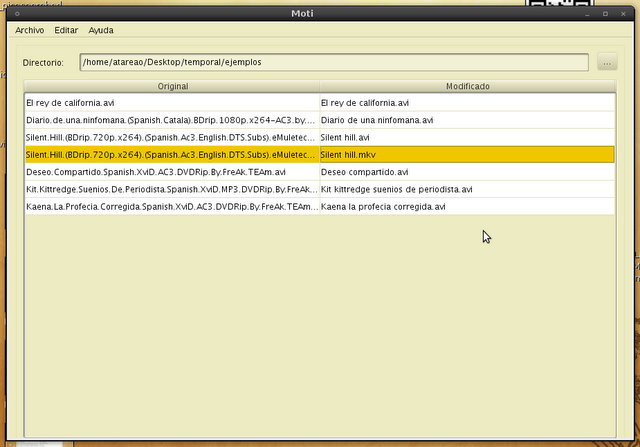Select original "Kaena.La.Profecia.Corregida" row

(172, 207)
